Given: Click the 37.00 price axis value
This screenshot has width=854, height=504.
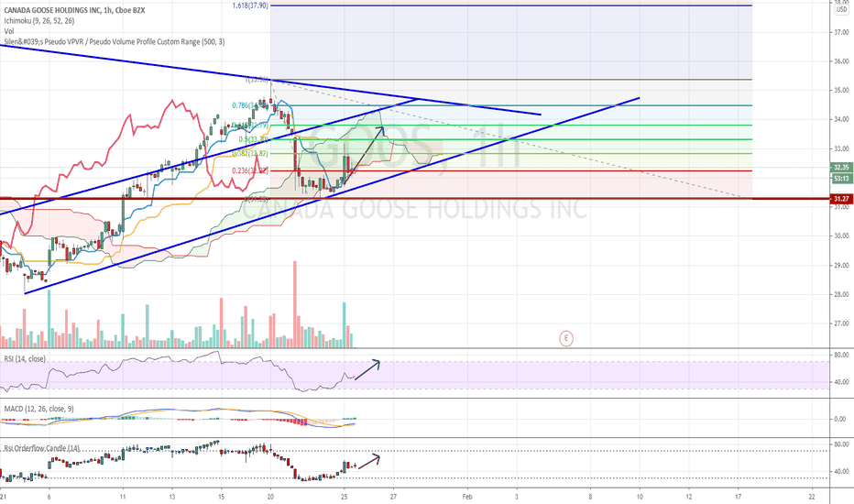Looking at the screenshot, I should 841,33.
